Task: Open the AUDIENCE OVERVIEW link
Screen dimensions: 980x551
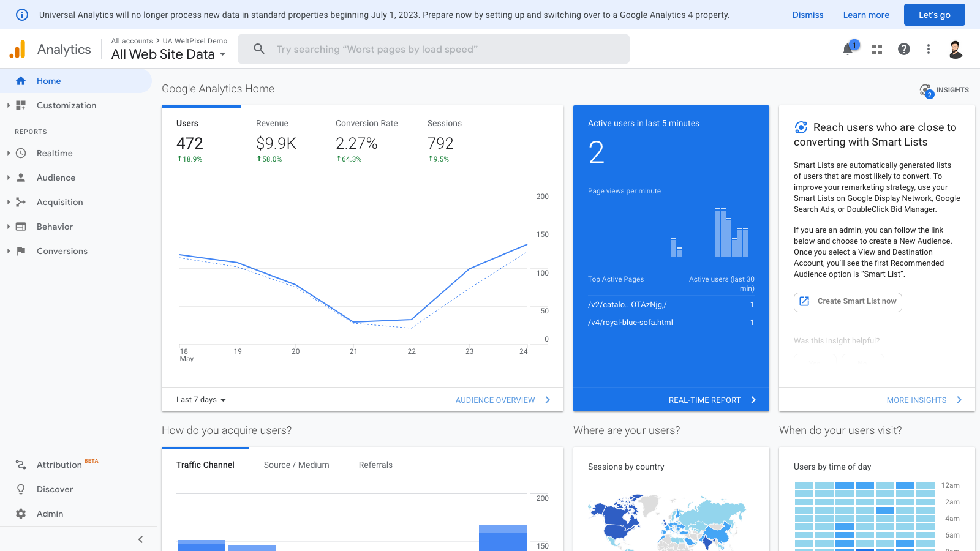Action: click(496, 400)
